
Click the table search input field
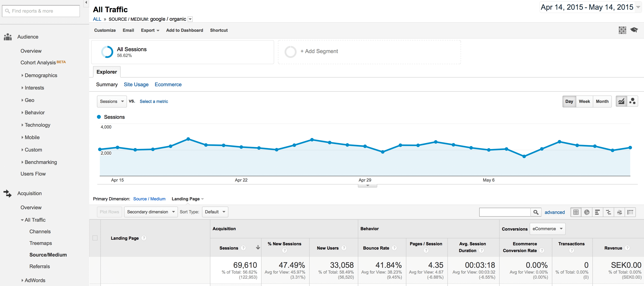pos(505,212)
